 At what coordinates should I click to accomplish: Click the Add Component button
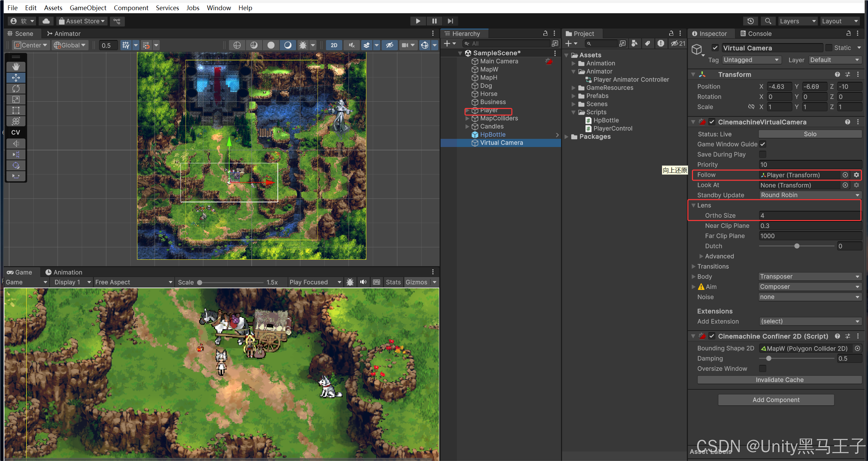tap(776, 400)
